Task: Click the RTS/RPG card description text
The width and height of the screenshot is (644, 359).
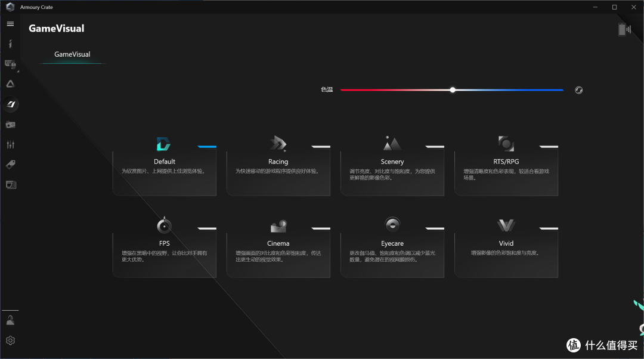Action: 506,175
